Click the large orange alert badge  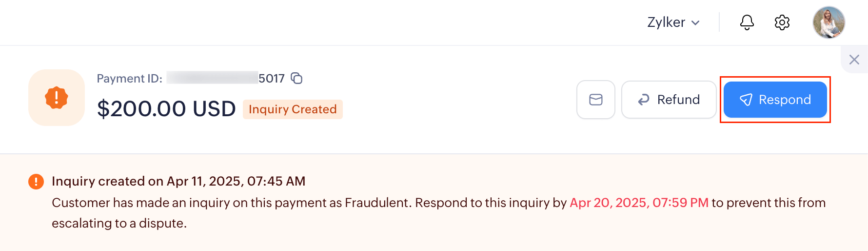(57, 98)
